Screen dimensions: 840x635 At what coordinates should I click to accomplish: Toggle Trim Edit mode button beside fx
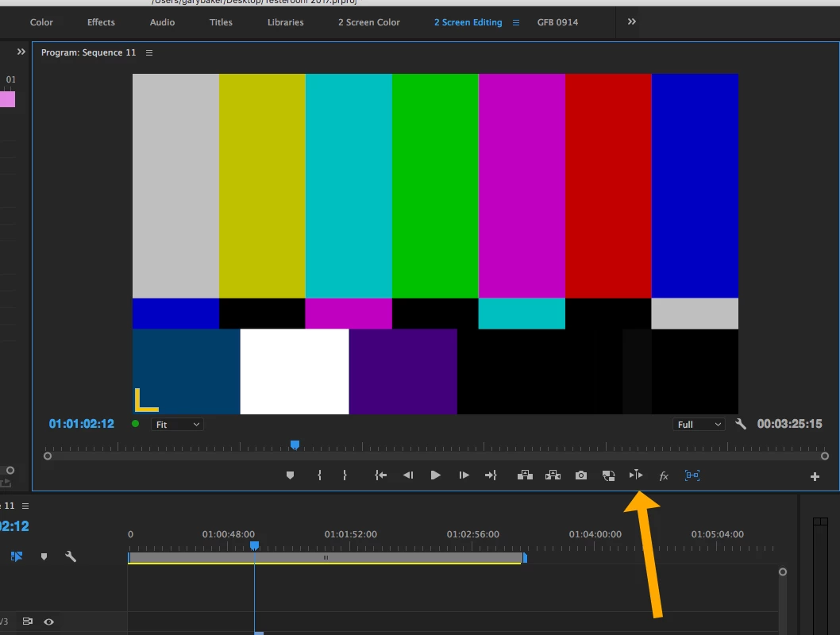[636, 475]
